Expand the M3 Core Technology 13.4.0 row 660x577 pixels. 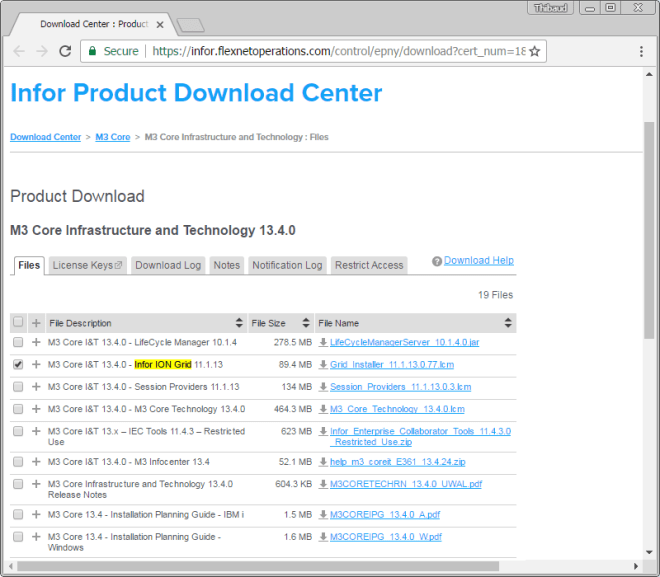click(x=37, y=409)
